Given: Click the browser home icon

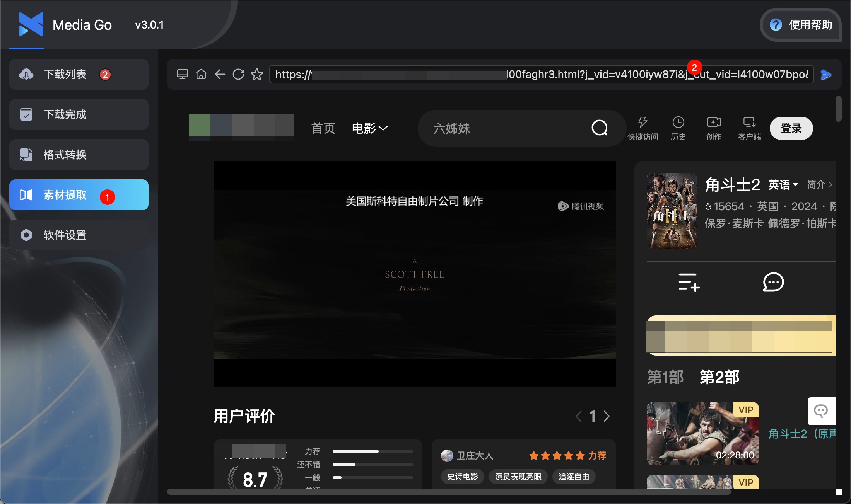Looking at the screenshot, I should [x=201, y=74].
